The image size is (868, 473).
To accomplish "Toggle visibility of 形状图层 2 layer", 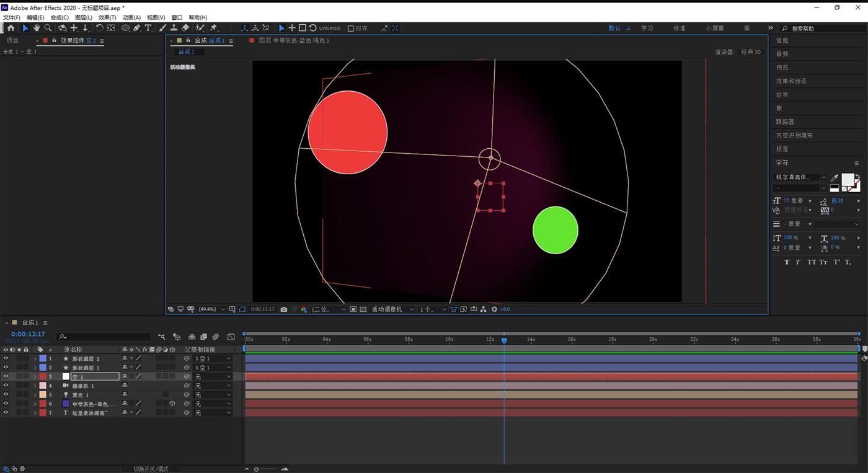I will (6, 358).
